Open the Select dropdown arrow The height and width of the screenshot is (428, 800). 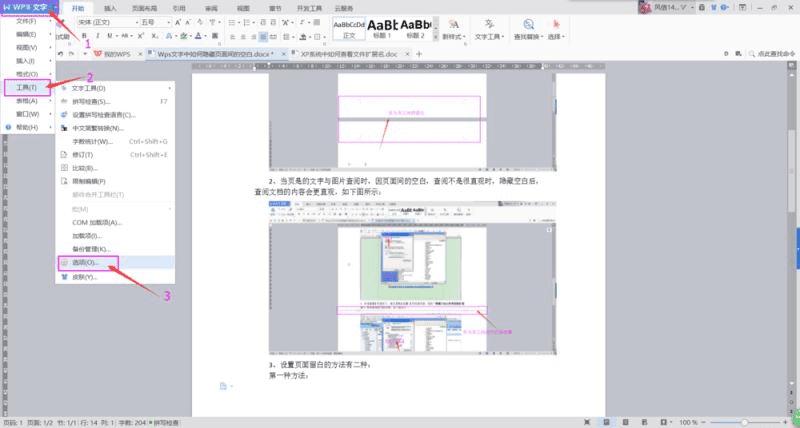563,37
